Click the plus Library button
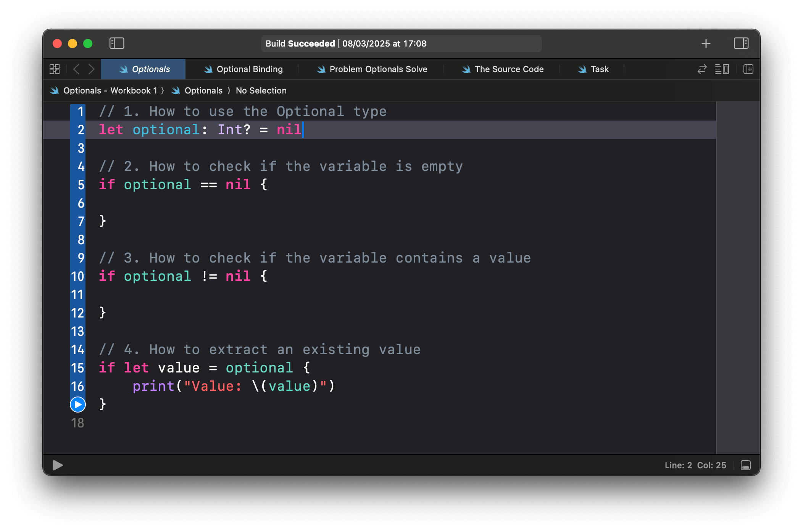Viewport: 803px width, 532px height. (706, 44)
